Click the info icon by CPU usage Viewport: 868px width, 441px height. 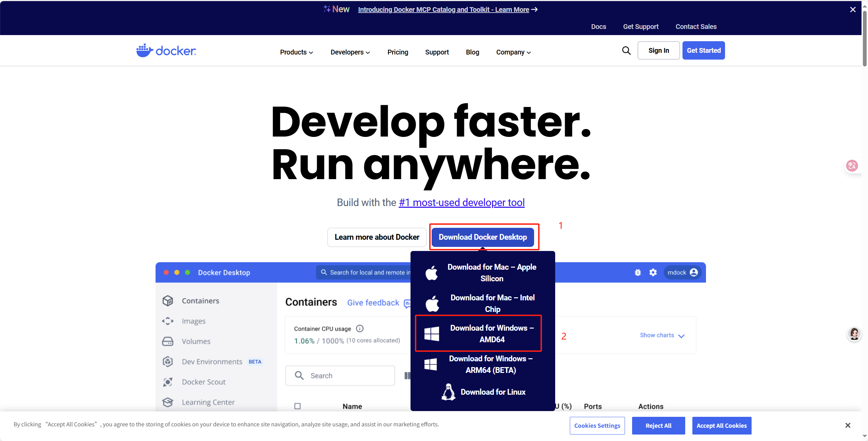(359, 328)
